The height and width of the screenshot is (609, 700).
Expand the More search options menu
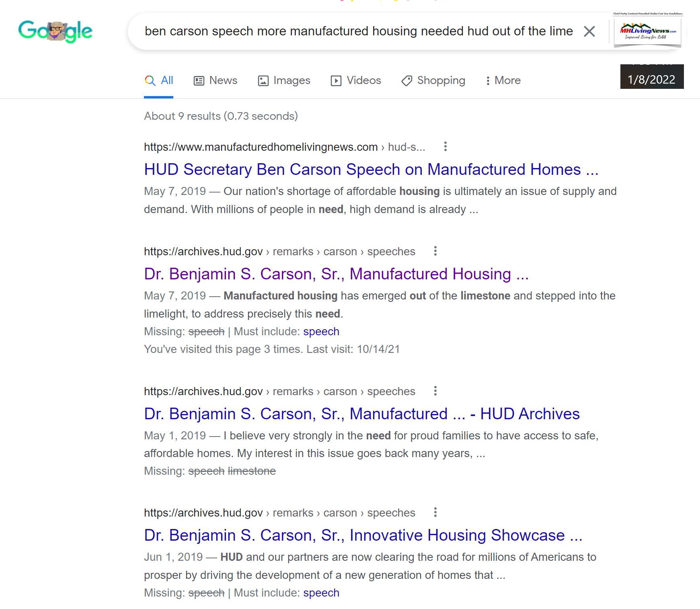click(x=503, y=80)
